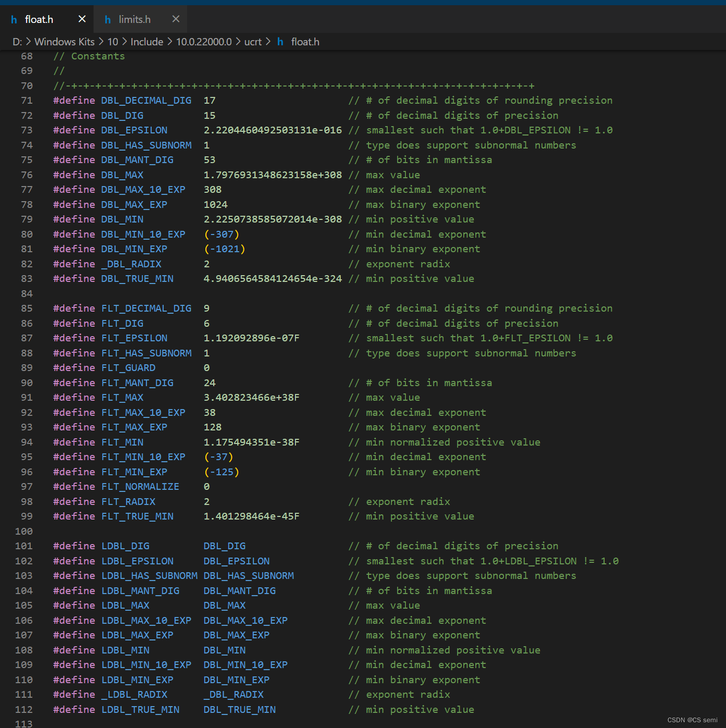Click the FLT_GUARD macro name
Image resolution: width=726 pixels, height=728 pixels.
(128, 368)
